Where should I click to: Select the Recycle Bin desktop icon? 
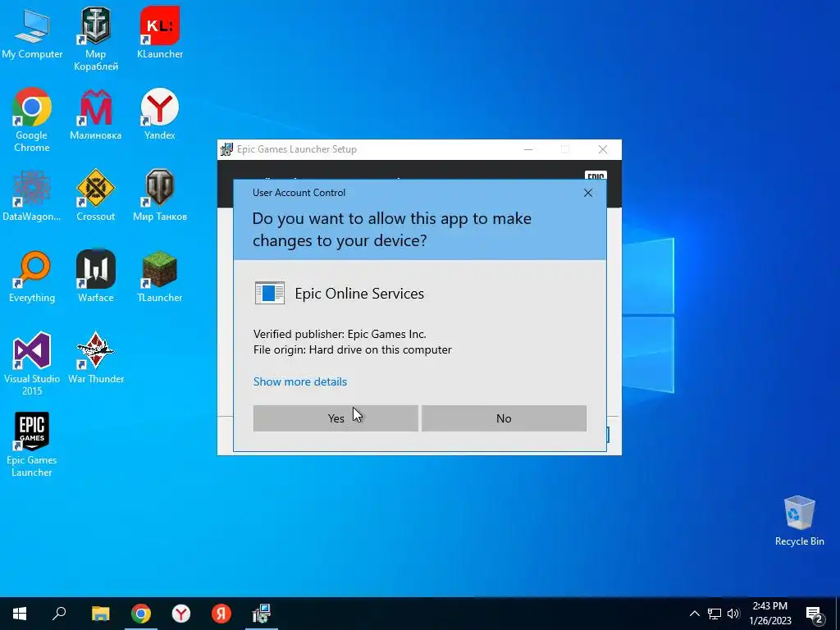[799, 520]
